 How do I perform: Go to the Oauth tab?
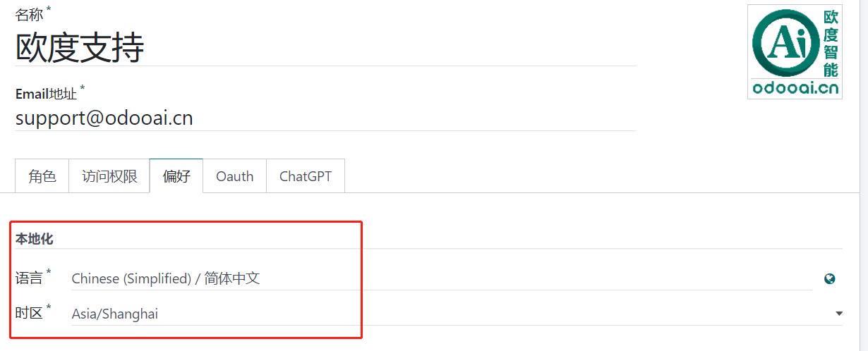point(235,176)
